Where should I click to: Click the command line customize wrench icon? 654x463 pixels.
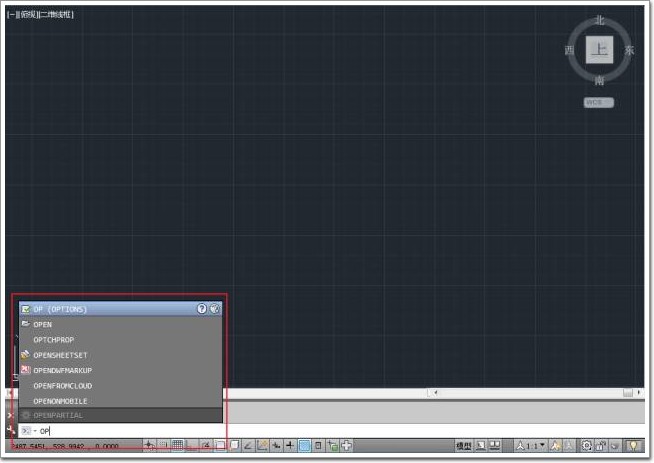pos(11,428)
